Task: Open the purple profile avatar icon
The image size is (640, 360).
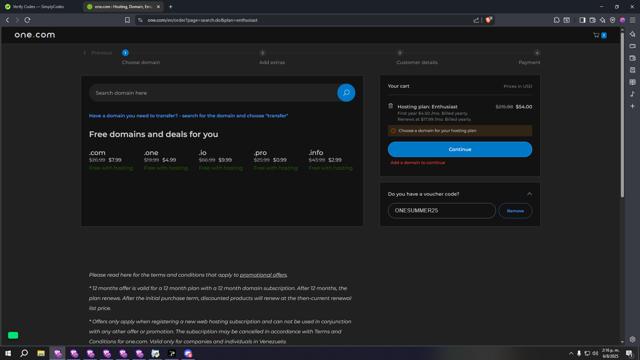Action: point(622,20)
